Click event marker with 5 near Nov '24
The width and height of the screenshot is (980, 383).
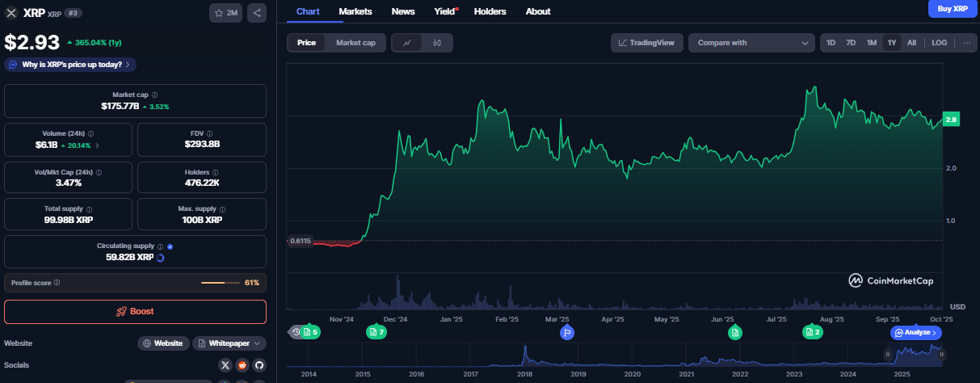tap(310, 332)
